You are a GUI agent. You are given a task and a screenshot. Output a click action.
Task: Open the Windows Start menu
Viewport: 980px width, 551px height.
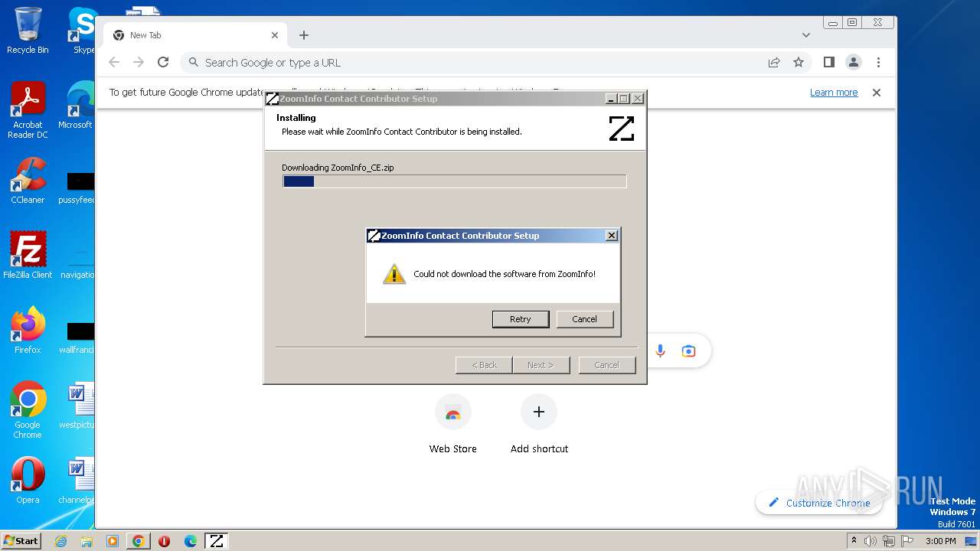click(x=21, y=541)
